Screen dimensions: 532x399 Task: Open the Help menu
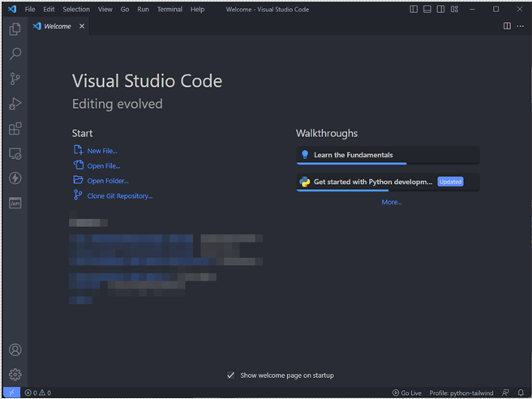click(x=197, y=9)
